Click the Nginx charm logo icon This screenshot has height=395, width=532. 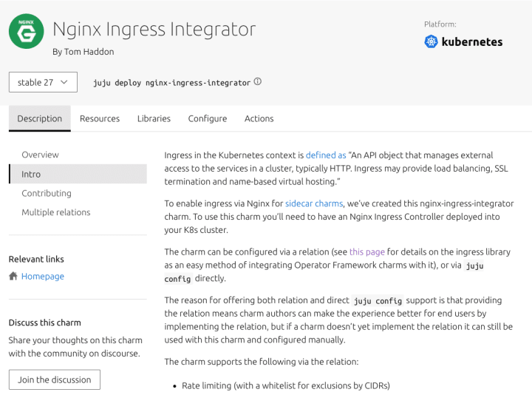pyautogui.click(x=27, y=31)
